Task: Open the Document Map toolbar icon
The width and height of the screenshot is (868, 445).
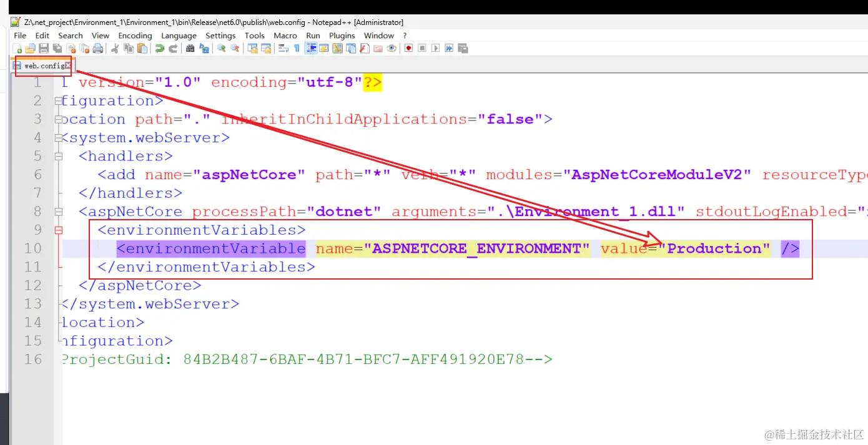Action: click(x=337, y=48)
